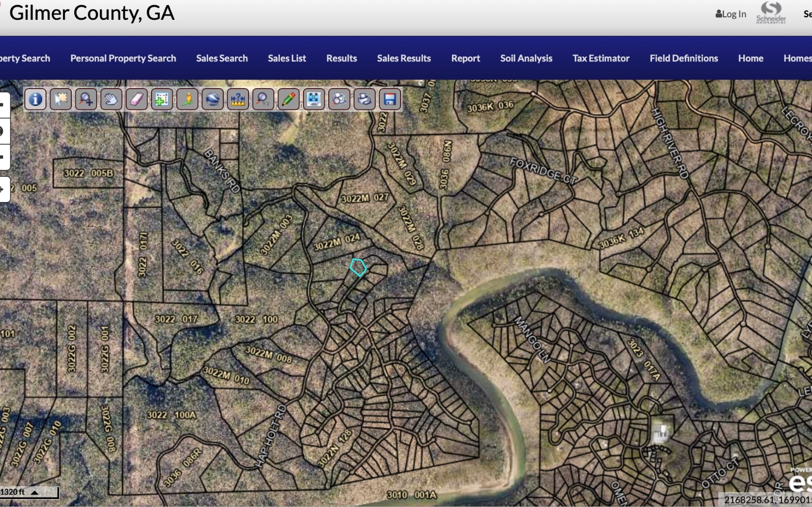The width and height of the screenshot is (812, 507).
Task: Select the Identify info tool
Action: click(x=35, y=100)
